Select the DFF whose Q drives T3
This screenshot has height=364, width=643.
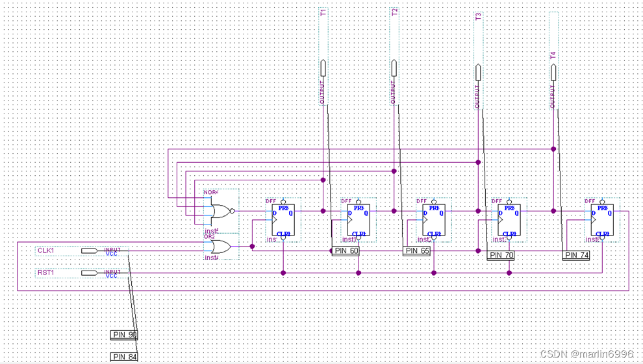coord(434,221)
